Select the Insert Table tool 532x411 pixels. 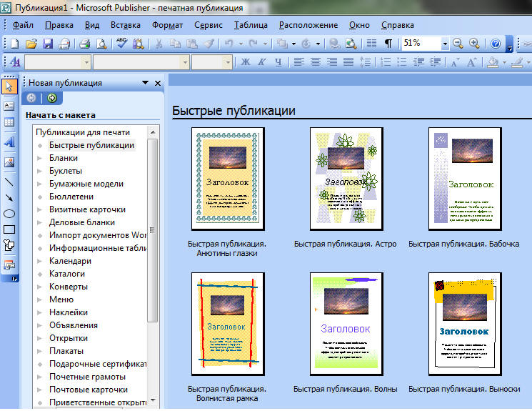9,122
